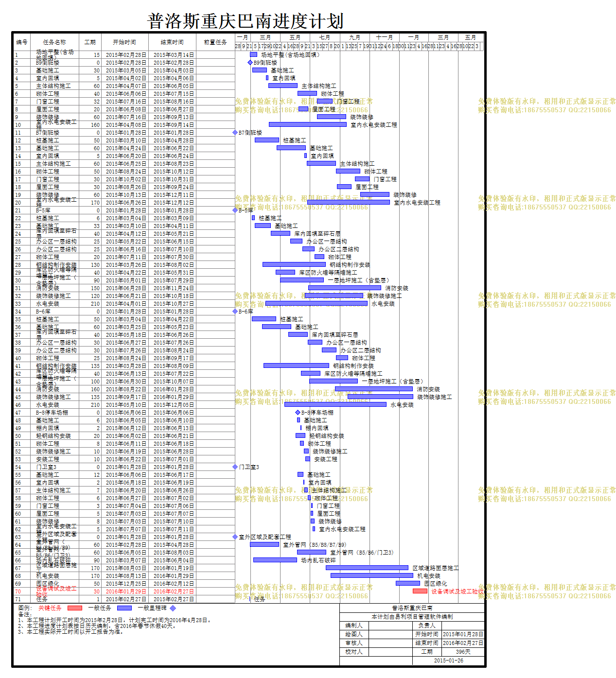Select the 场地平整 Gantt bar
The image size is (616, 678).
click(253, 55)
